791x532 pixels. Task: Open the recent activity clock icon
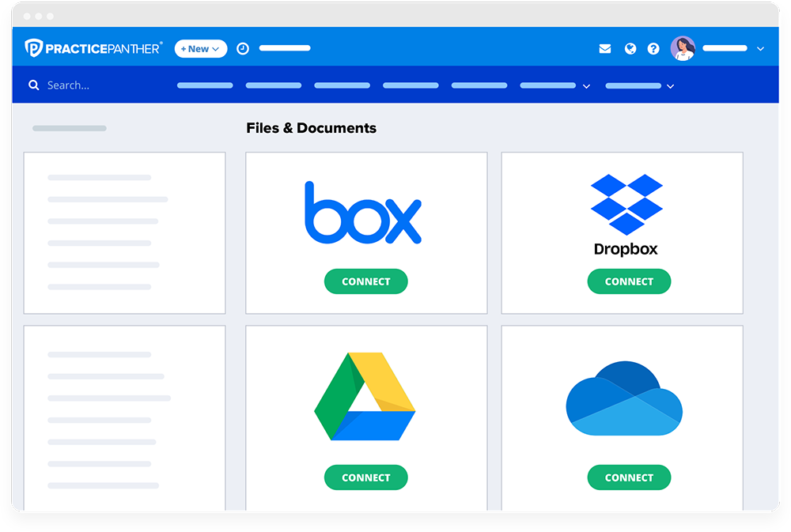(243, 49)
